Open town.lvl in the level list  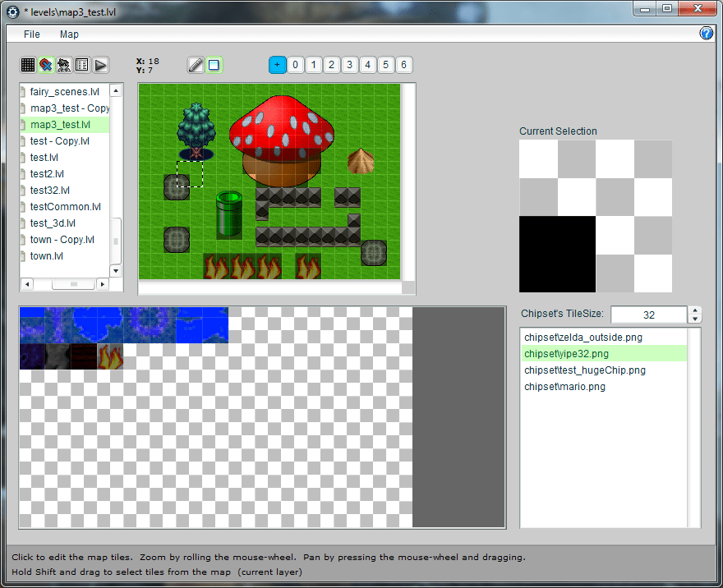[47, 256]
